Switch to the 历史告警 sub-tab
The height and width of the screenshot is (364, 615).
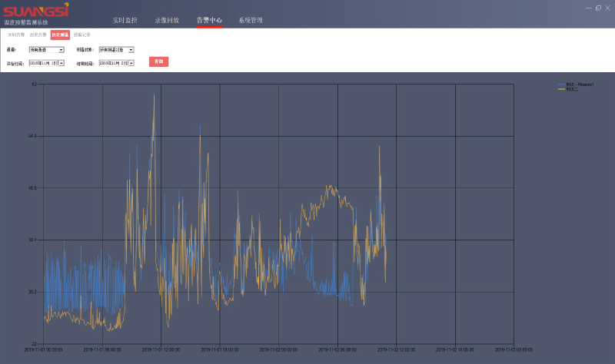point(38,35)
